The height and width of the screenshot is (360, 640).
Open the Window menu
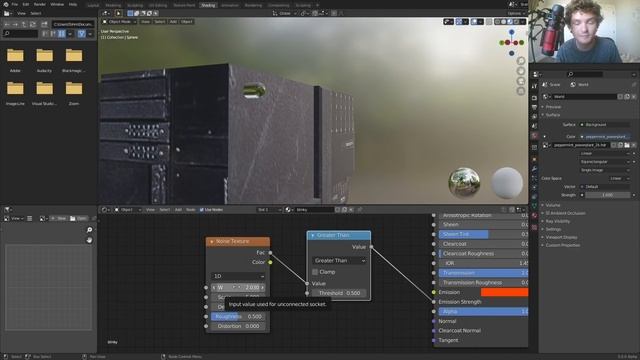[57, 4]
